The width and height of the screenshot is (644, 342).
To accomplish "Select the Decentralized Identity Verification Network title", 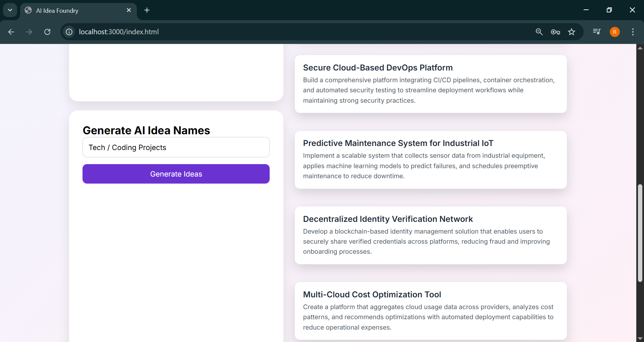I will 388,219.
